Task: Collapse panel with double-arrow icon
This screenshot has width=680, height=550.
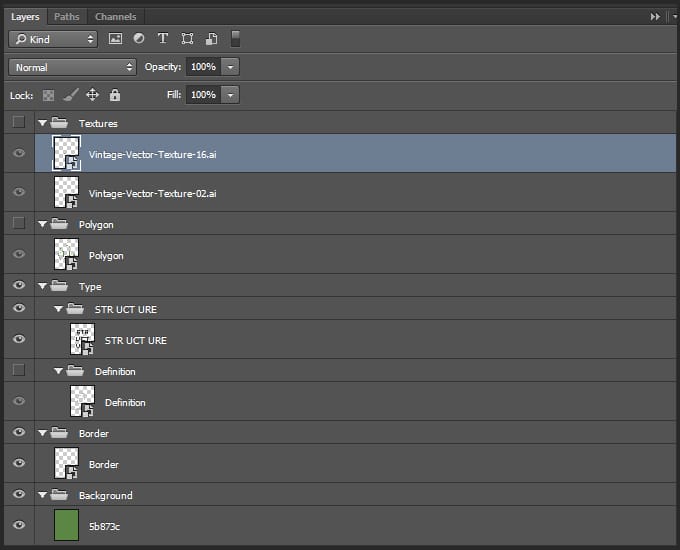Action: pos(655,16)
